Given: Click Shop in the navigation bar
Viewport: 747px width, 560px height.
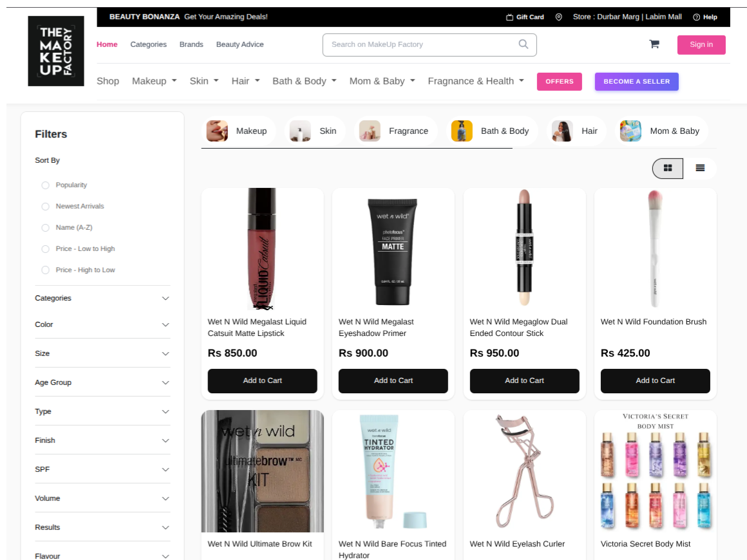Looking at the screenshot, I should pyautogui.click(x=108, y=82).
